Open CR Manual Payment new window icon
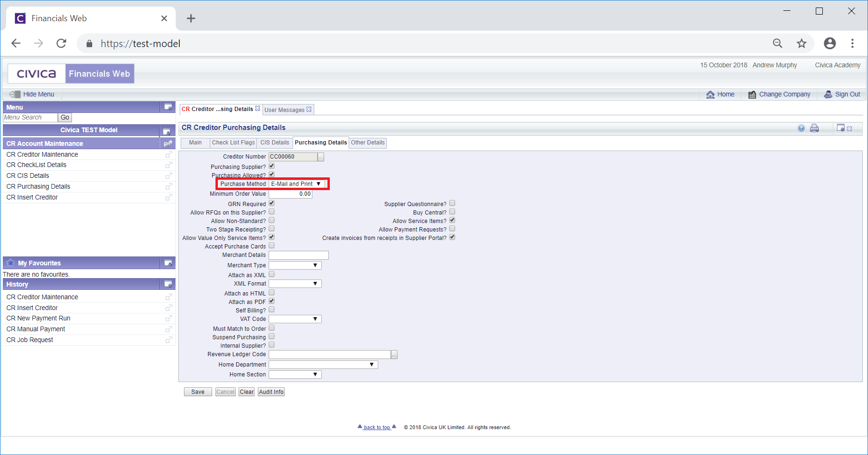868x455 pixels. [168, 329]
